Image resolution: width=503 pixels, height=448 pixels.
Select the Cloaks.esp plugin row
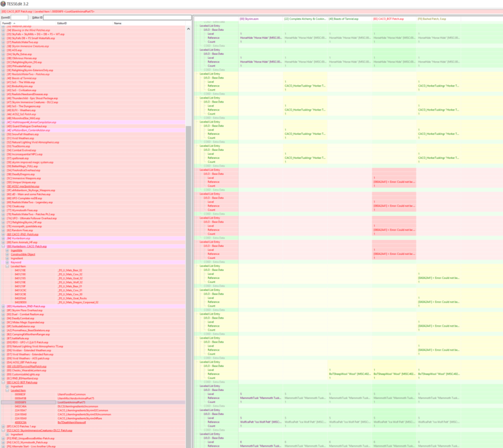93,206
